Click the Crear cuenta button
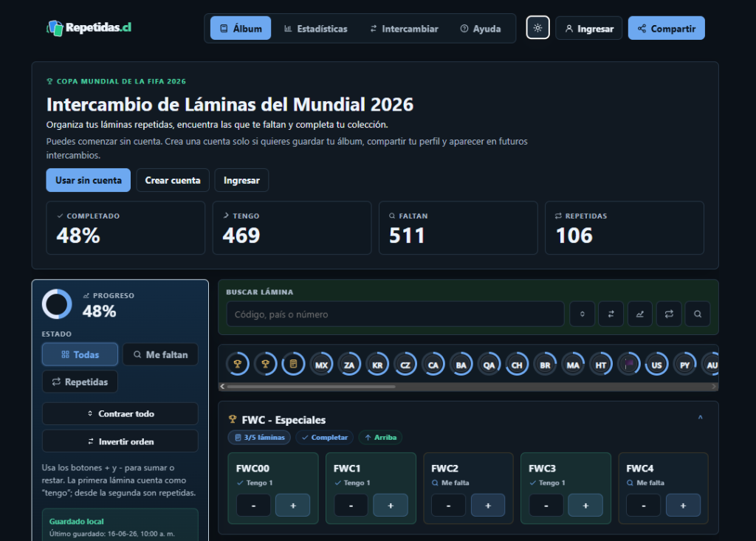Screen dimensions: 756x541 (x=173, y=180)
